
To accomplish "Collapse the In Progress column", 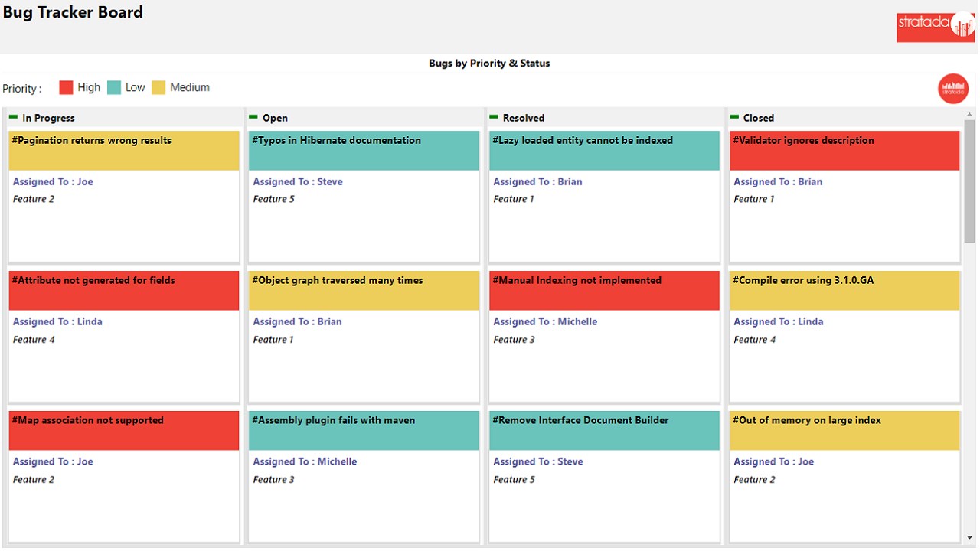I will (13, 117).
